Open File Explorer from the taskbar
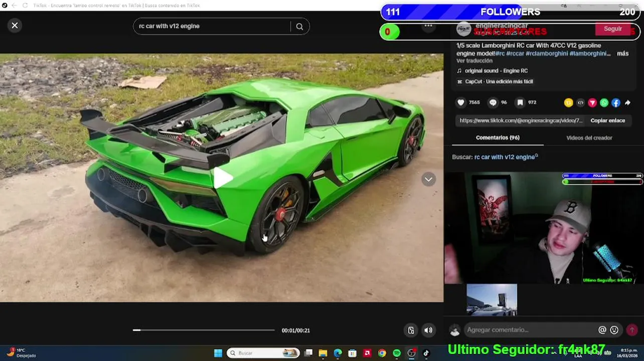 pyautogui.click(x=323, y=353)
